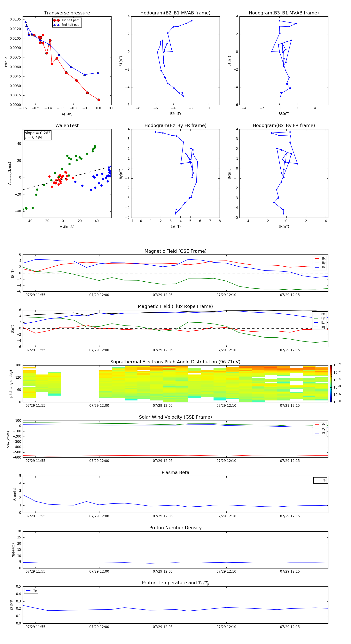Click the 'Magnetic Field (Flux Rope Frame)' title
The width and height of the screenshot is (351, 644).
tap(175, 307)
